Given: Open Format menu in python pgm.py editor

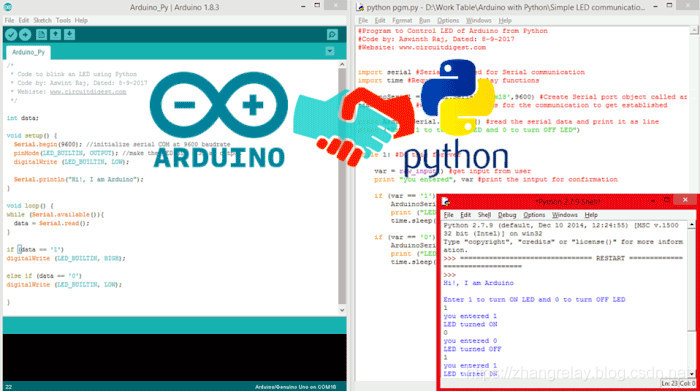Looking at the screenshot, I should point(402,21).
